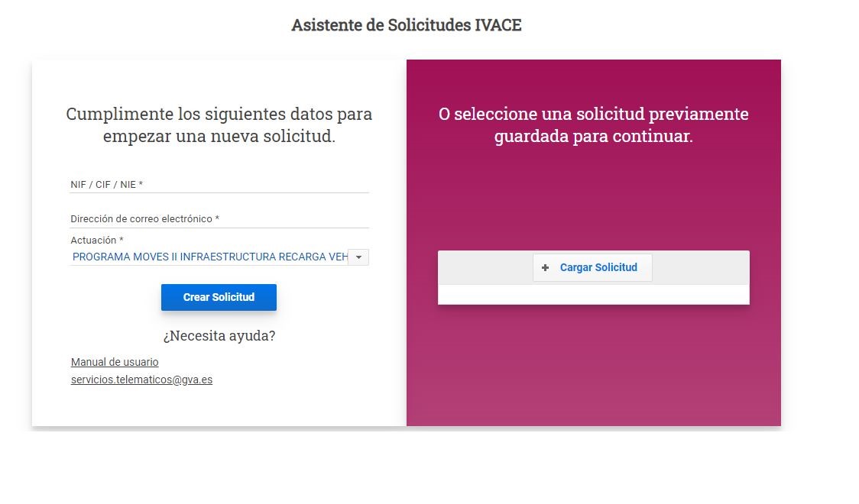Viewport: 859px width, 504px height.
Task: Select the PROGRAMA MOVES II actuación value
Action: [209, 257]
